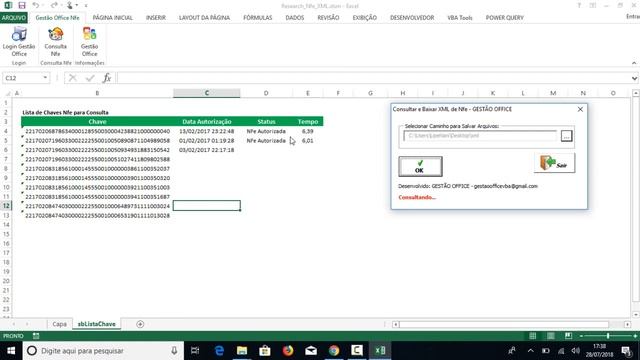Open the Insert Function fx dialog

(107, 78)
